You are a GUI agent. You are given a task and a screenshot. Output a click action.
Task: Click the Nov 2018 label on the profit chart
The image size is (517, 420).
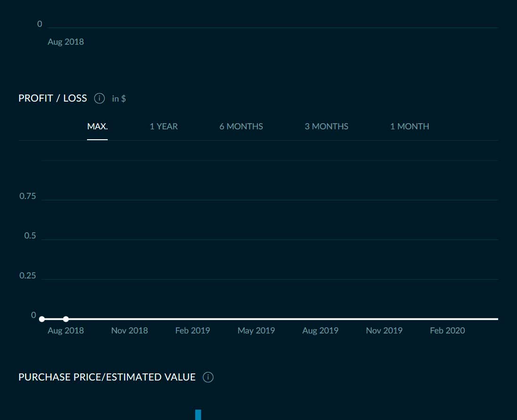129,331
